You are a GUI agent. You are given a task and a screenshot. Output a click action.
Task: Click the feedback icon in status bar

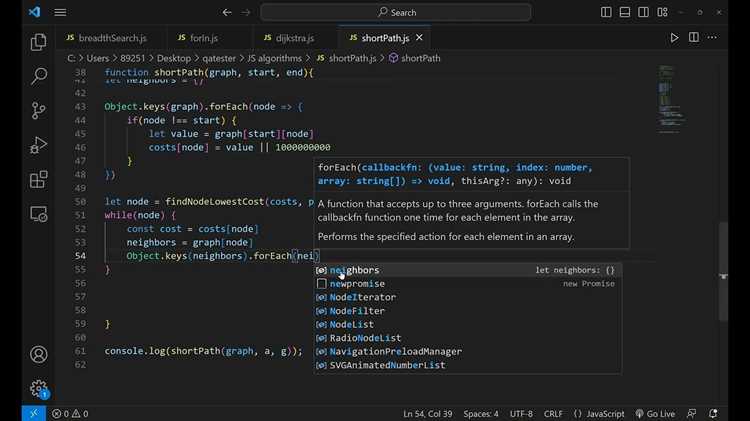click(692, 414)
